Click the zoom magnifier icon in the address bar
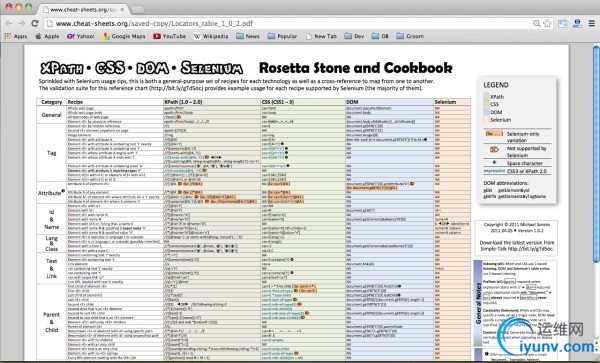The height and width of the screenshot is (363, 600). [x=536, y=23]
